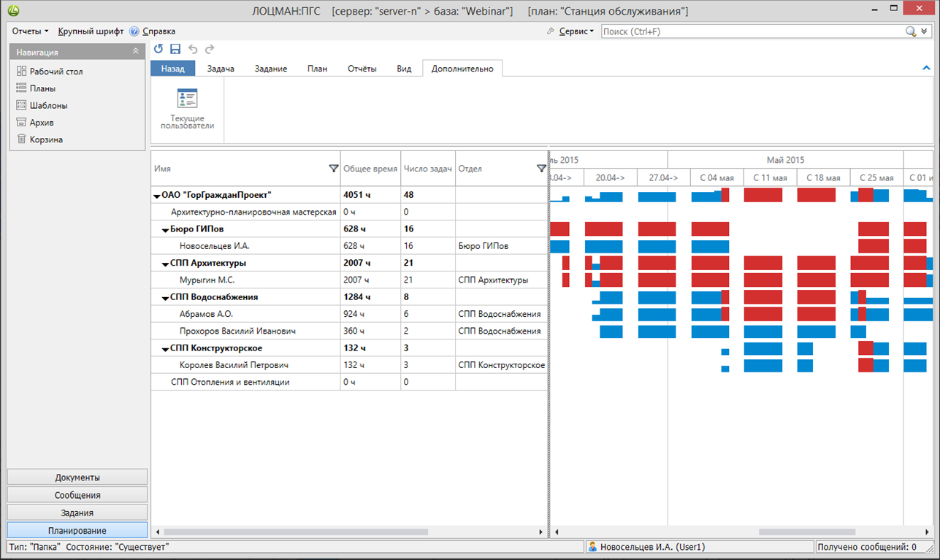The height and width of the screenshot is (560, 940).
Task: Click the app logo in title bar
Action: (12, 11)
